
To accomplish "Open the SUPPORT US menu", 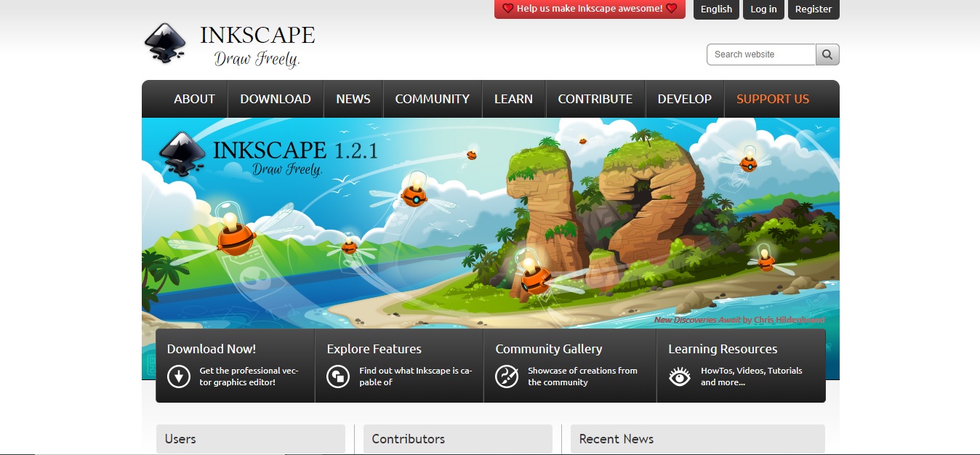I will click(773, 99).
